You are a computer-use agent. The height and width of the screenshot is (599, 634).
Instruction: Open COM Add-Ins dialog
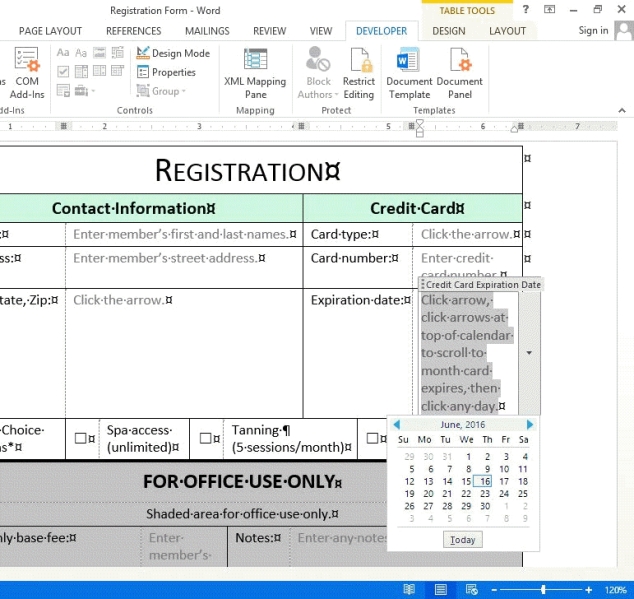(27, 73)
